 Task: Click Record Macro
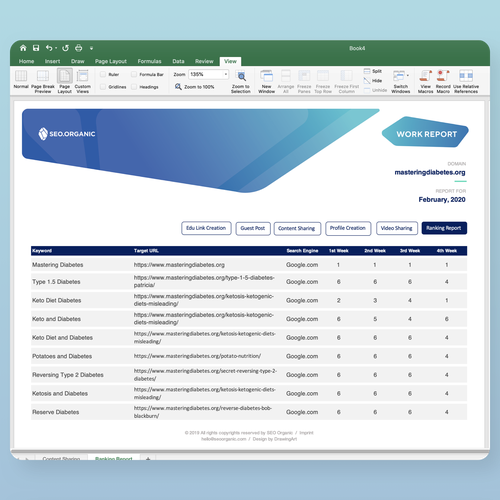click(443, 81)
